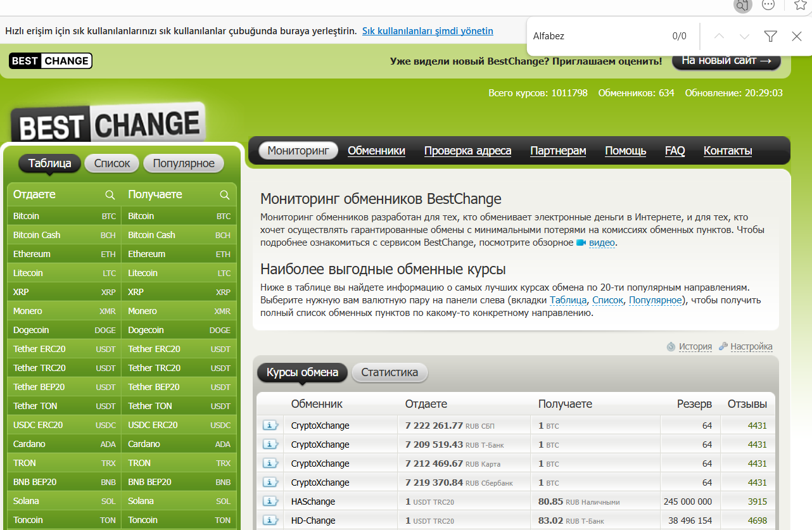This screenshot has height=530, width=812.
Task: Open the Мониторинг menu item
Action: point(298,151)
